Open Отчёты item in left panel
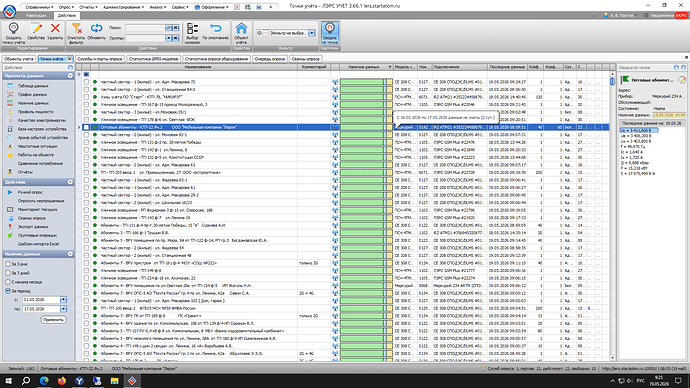 pos(26,172)
